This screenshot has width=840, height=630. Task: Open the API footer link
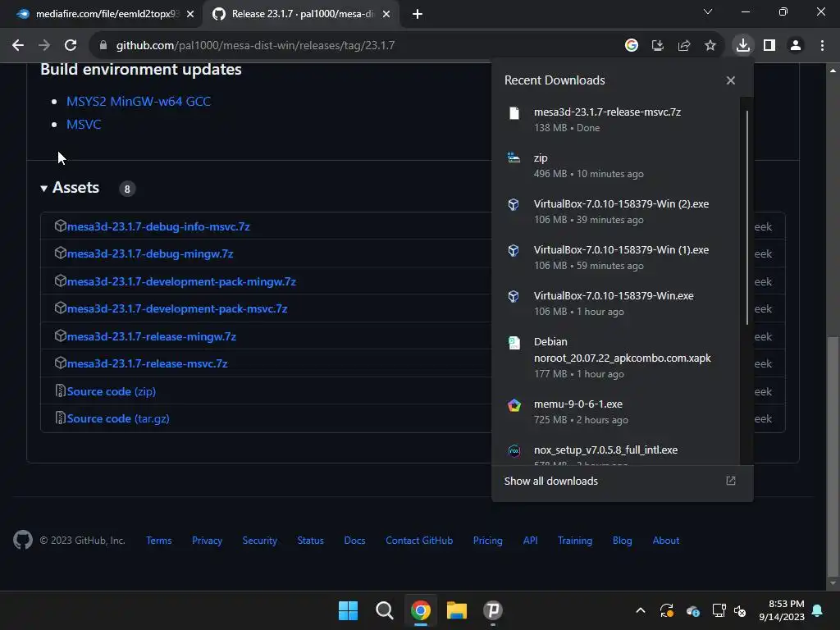click(531, 541)
